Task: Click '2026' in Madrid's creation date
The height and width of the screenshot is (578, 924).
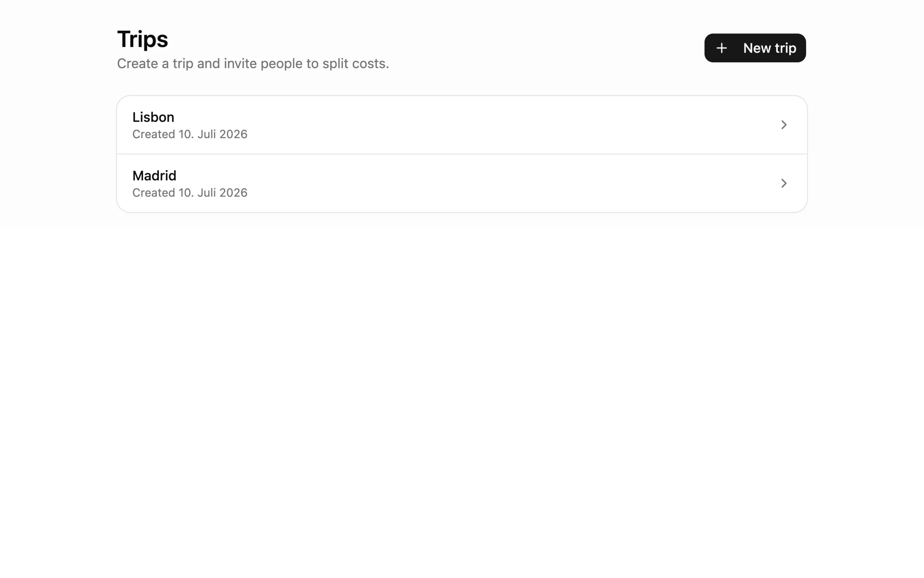Action: point(233,193)
